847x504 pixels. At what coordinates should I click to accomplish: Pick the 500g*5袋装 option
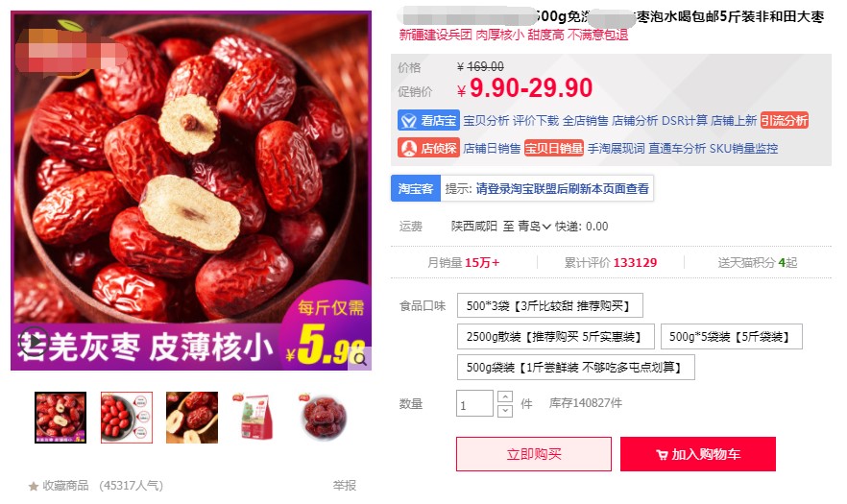coord(732,337)
